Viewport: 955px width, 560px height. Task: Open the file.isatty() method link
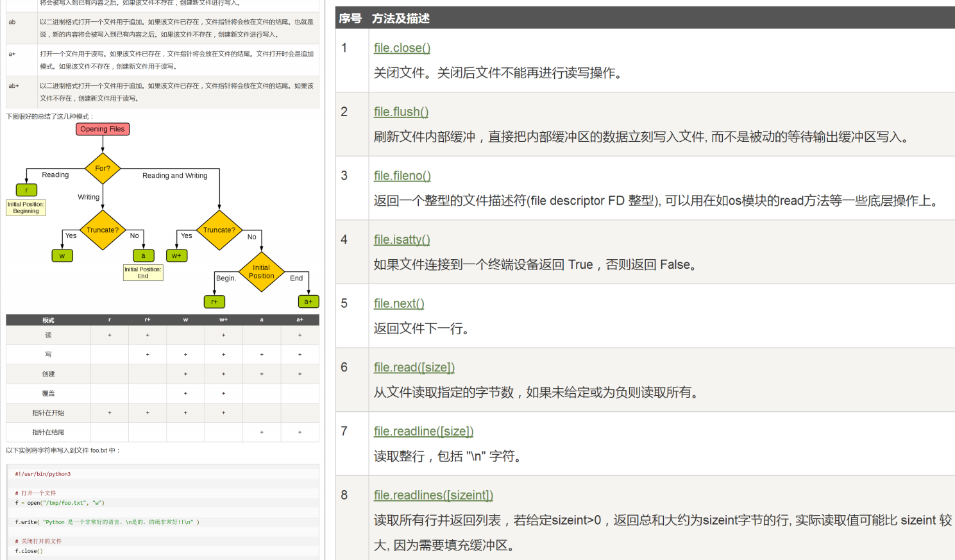pos(401,240)
